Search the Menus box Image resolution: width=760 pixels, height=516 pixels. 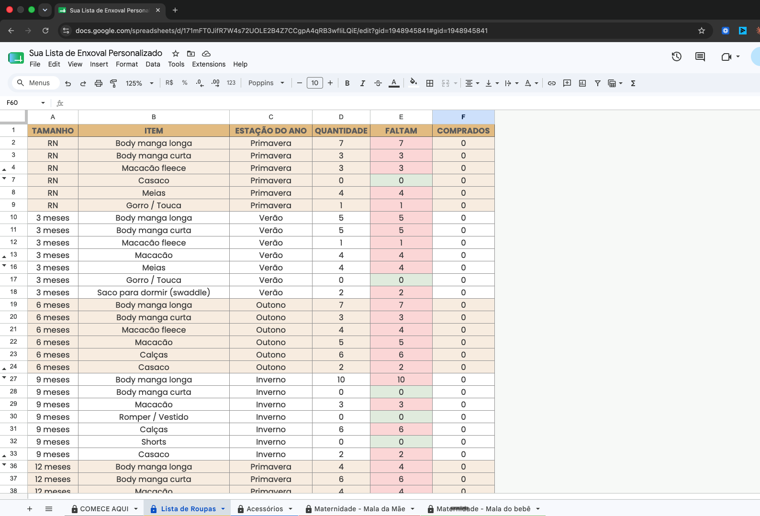(35, 83)
